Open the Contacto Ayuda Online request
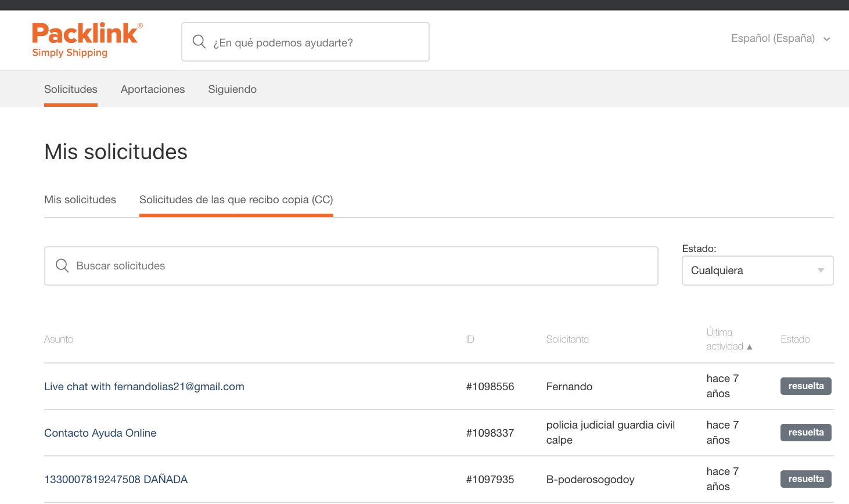The image size is (849, 504). [x=100, y=433]
